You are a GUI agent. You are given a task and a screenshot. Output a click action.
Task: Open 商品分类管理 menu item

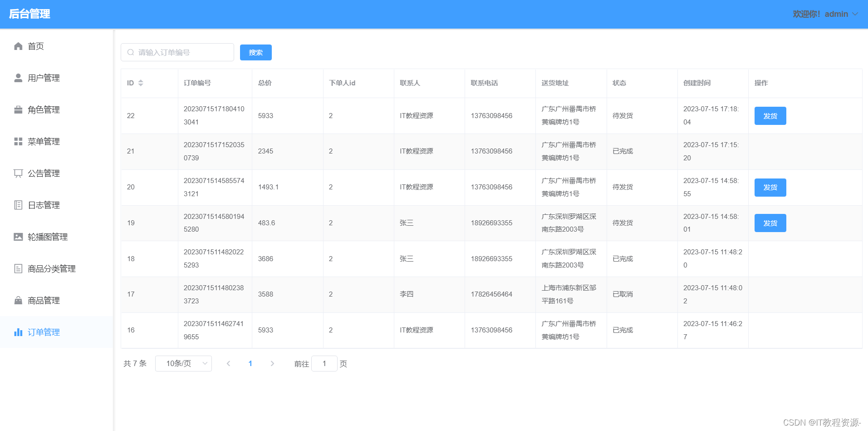(x=56, y=269)
